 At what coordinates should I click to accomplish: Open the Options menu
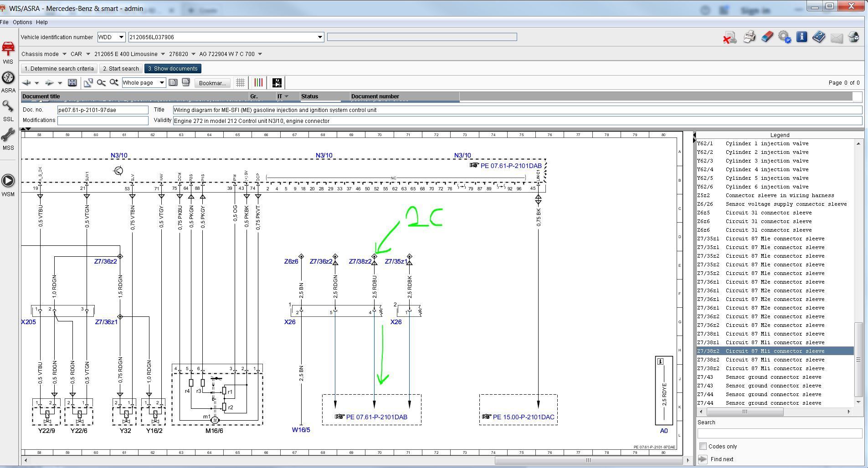[x=22, y=22]
